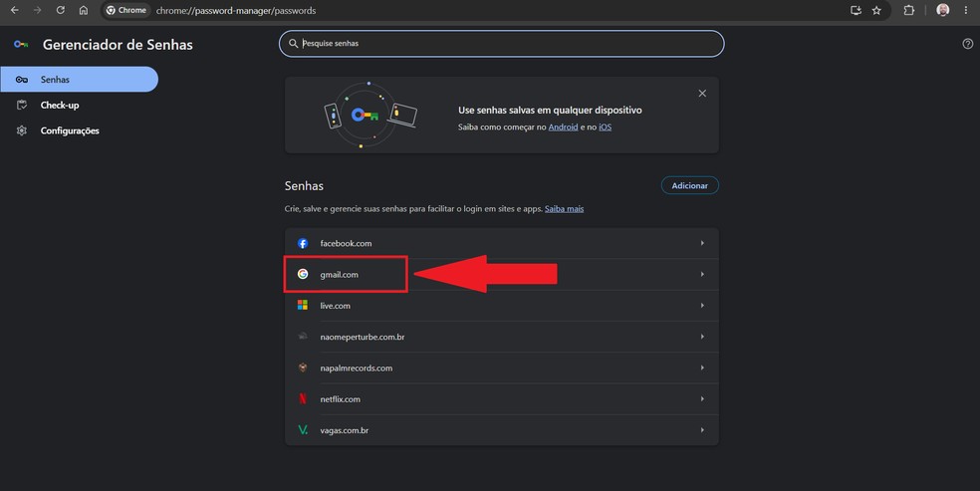Open the live.com password entry
Image resolution: width=980 pixels, height=491 pixels.
coord(501,306)
